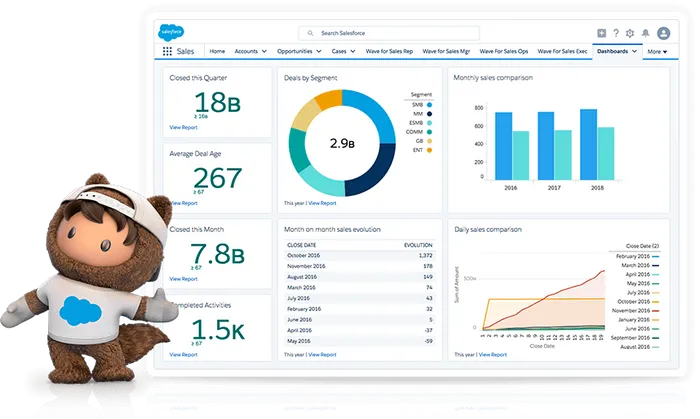Image resolution: width=700 pixels, height=419 pixels.
Task: View Report under Daily sales comparison
Action: coord(493,355)
